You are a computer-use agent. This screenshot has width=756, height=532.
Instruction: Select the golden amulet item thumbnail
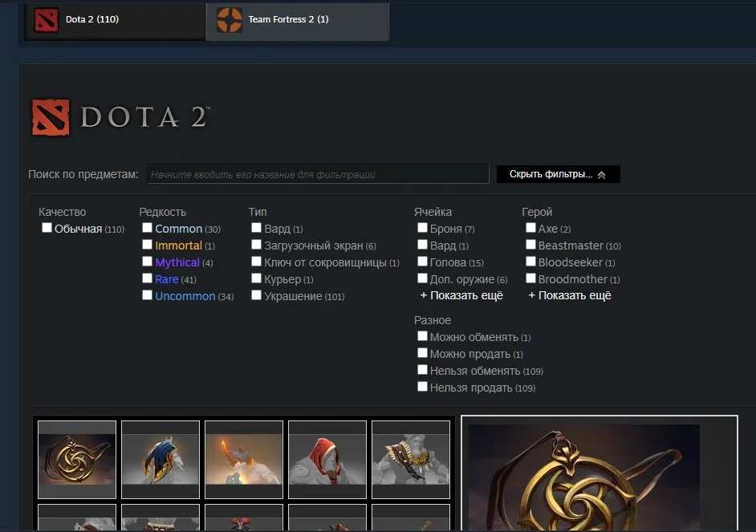coord(77,459)
